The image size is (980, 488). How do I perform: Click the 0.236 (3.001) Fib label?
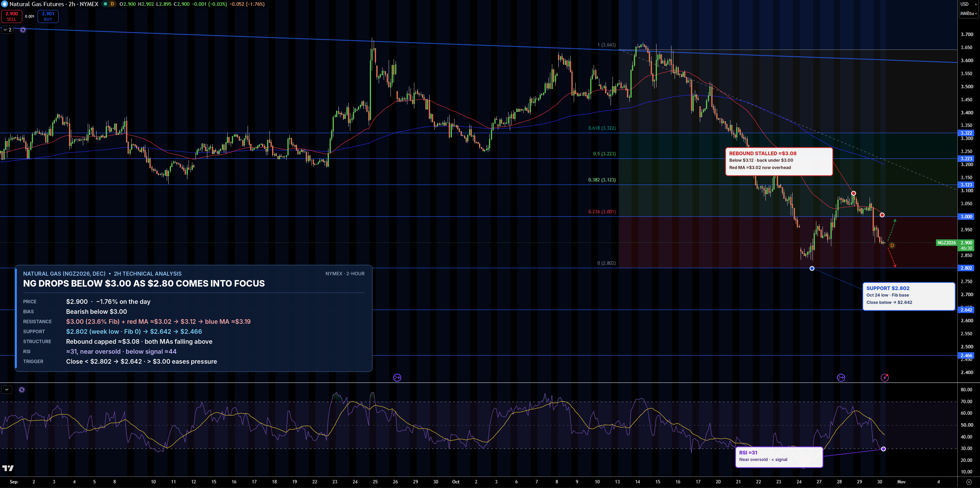(x=602, y=212)
